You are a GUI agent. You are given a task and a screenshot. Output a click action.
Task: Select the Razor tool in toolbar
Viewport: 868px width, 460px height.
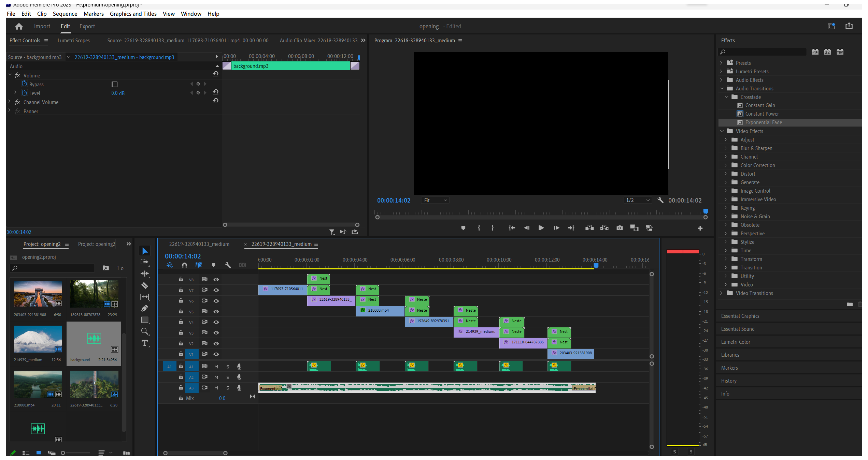coord(145,285)
